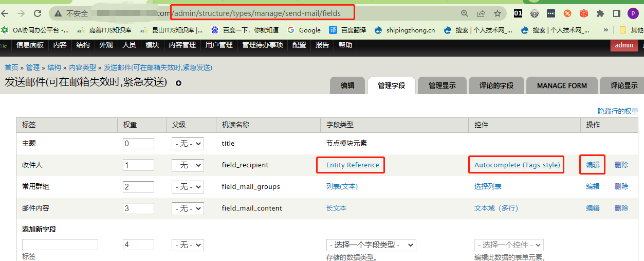
Task: Expand the 父级 dropdown in the new field row
Action: click(x=188, y=245)
